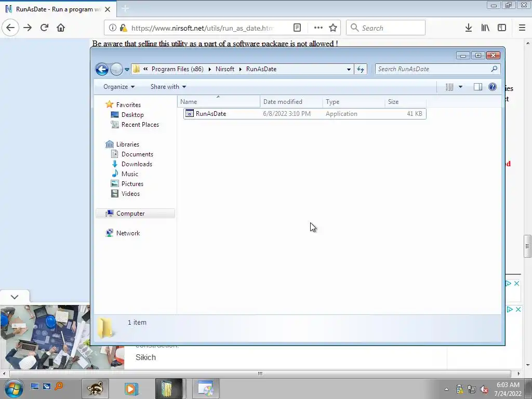Select Recent Places in Favorites
The height and width of the screenshot is (399, 532).
140,125
